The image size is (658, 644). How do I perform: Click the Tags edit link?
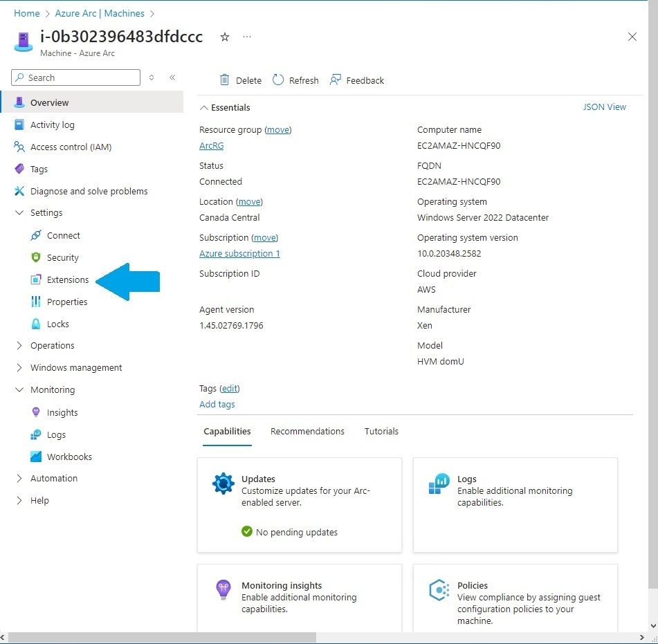coord(230,389)
